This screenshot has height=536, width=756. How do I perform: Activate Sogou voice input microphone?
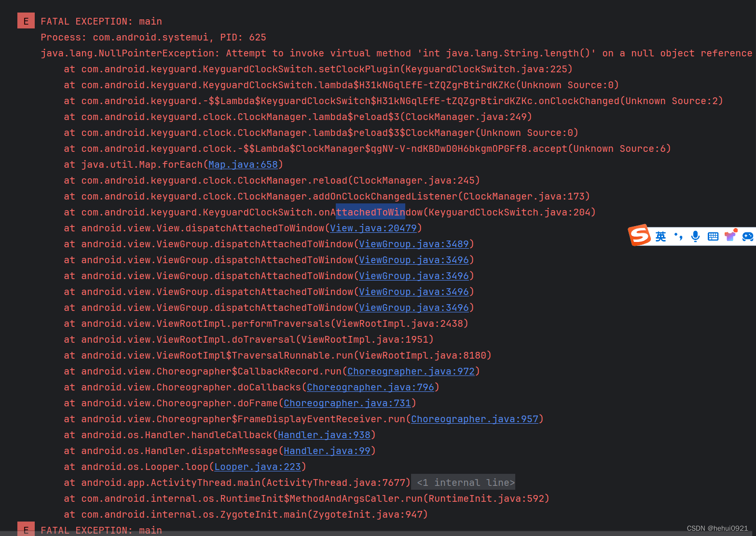[695, 236]
